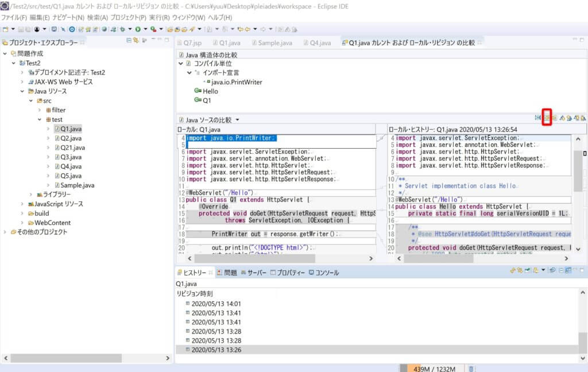This screenshot has width=588, height=372.
Task: Click import java.io.PrintWriter line in local pane
Action: [x=231, y=138]
